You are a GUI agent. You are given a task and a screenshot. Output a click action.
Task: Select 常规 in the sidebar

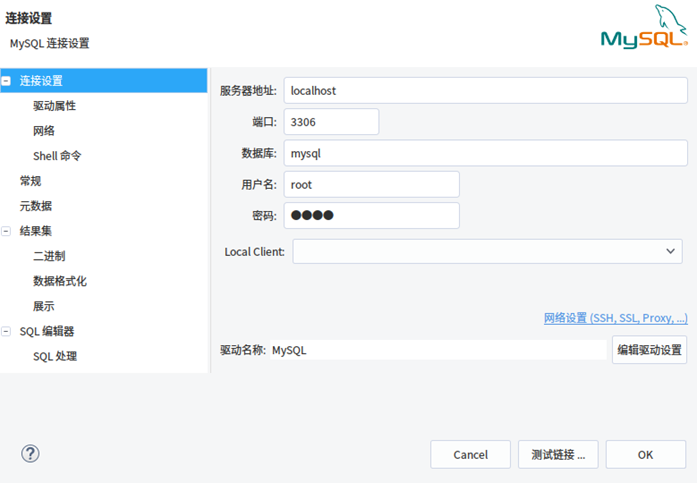[x=30, y=181]
